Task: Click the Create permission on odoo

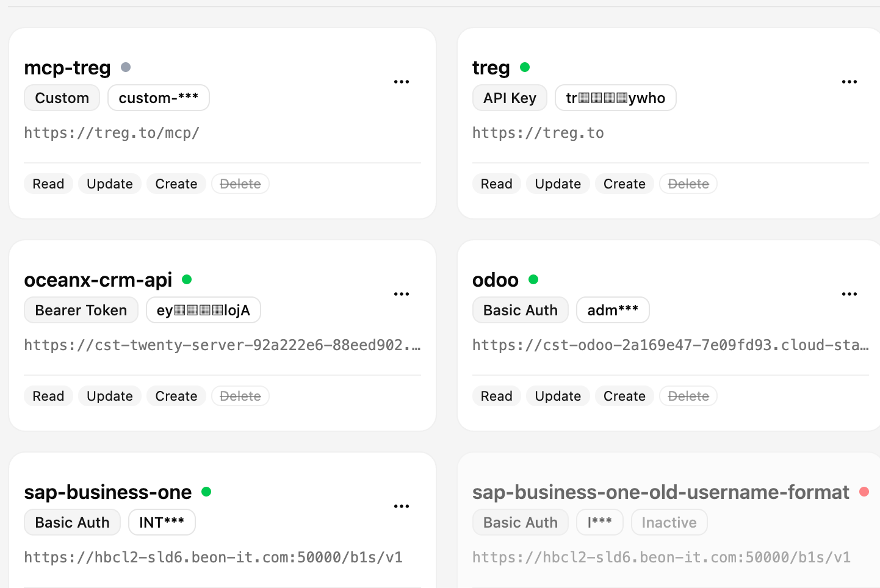Action: coord(624,396)
